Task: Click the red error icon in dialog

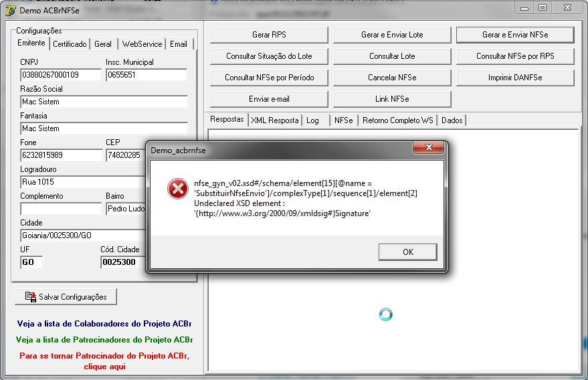Action: pyautogui.click(x=178, y=188)
